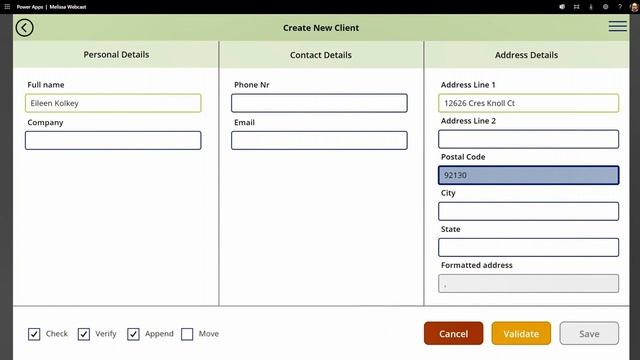
Task: Click the Contact Details section header
Action: 321,55
